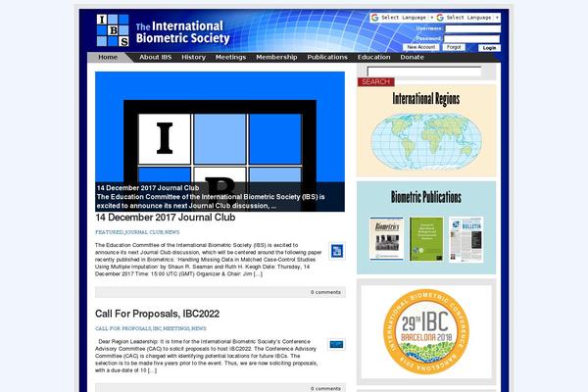This screenshot has width=588, height=392.
Task: Click the slider caption '14 December 2017 Journal Club'
Action: [148, 188]
